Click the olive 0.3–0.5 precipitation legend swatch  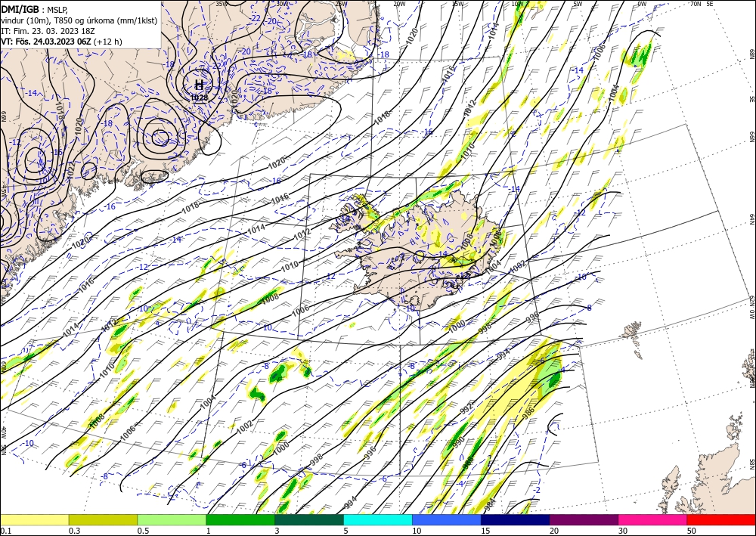tap(103, 519)
